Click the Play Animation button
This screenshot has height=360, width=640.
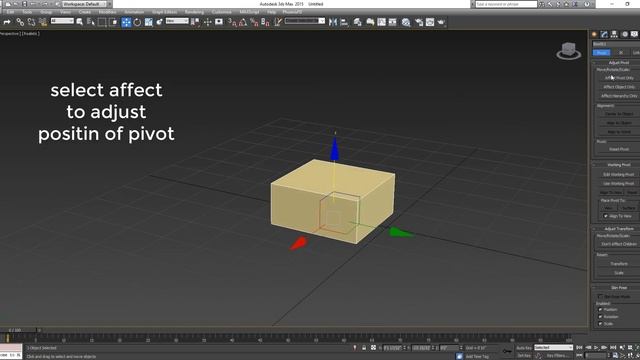point(596,348)
